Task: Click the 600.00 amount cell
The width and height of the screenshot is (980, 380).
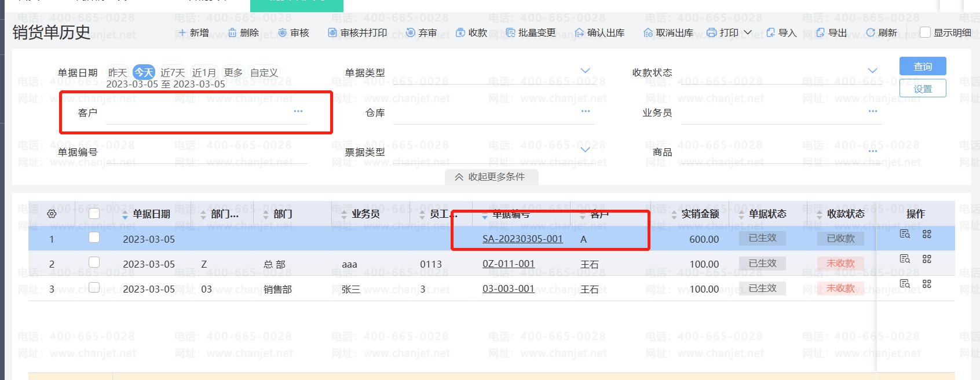Action: pos(704,239)
